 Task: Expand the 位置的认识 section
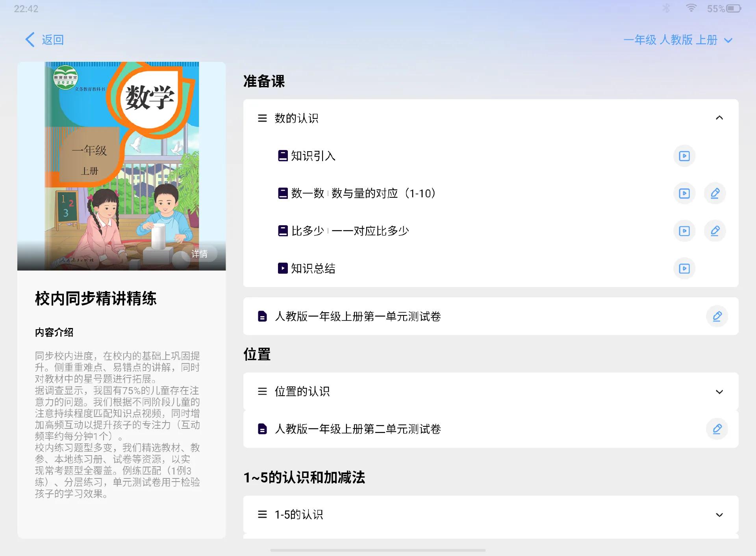coord(720,391)
